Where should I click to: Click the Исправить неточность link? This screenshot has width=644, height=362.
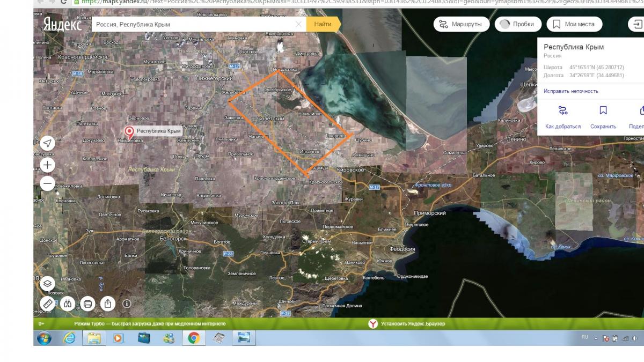[x=570, y=91]
